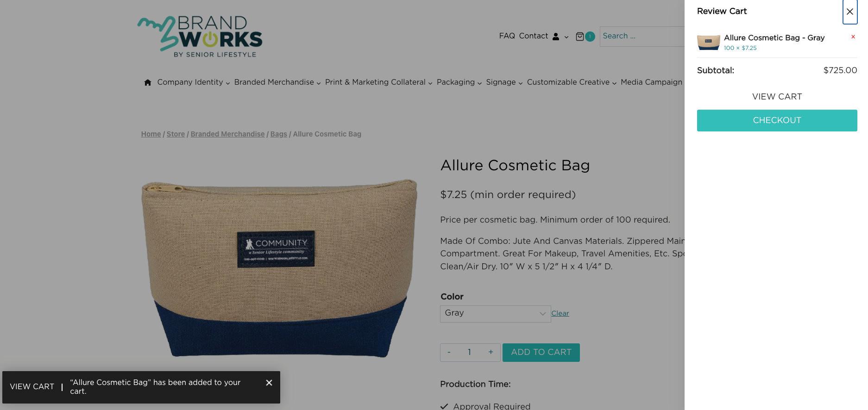Image resolution: width=868 pixels, height=410 pixels.
Task: Expand Branded Merchandise menu
Action: pyautogui.click(x=277, y=82)
